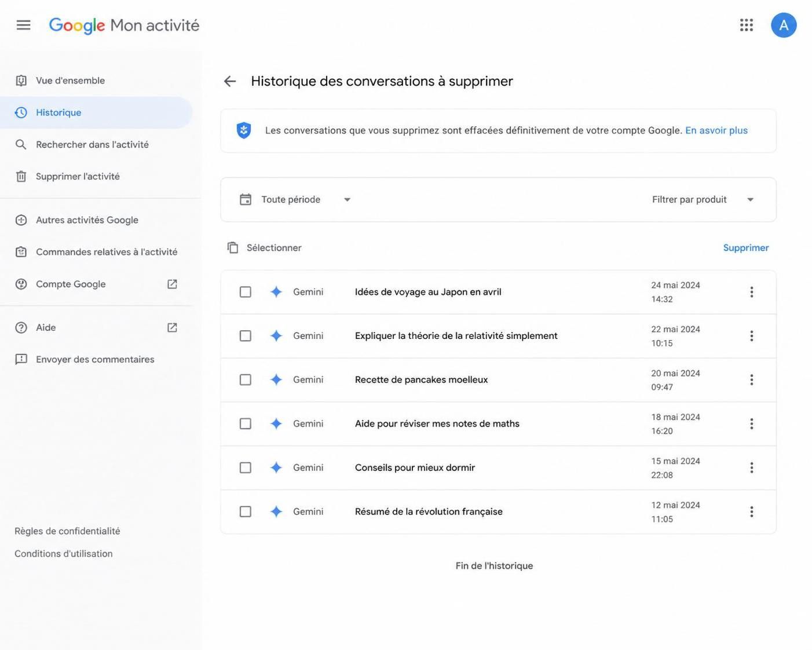The height and width of the screenshot is (650, 812).
Task: Open more options for Expliquer la théorie de la relativité
Action: [x=751, y=336]
